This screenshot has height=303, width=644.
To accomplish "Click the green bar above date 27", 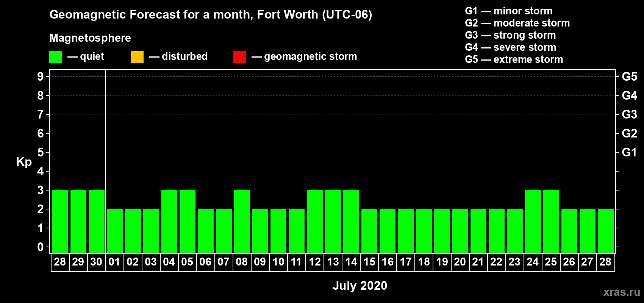I will (x=588, y=231).
